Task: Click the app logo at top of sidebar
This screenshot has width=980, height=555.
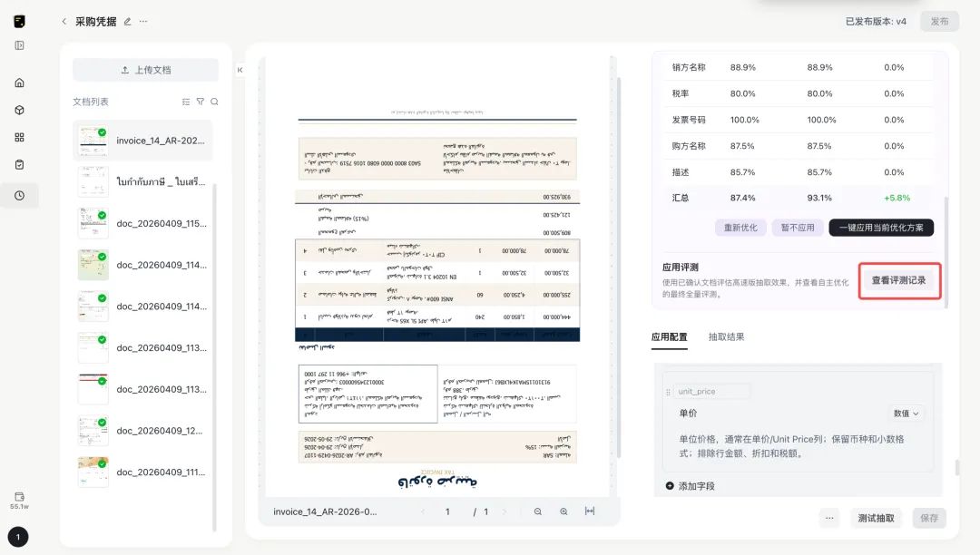Action: 19,21
